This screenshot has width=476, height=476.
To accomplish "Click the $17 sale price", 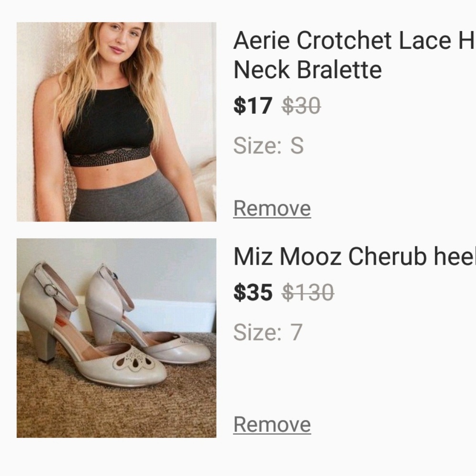I will (x=253, y=106).
